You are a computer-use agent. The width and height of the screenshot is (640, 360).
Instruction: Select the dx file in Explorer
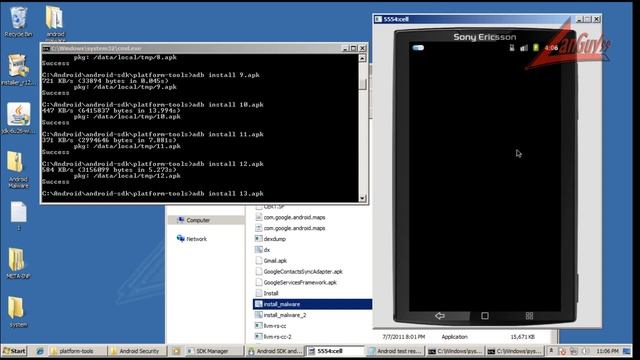pyautogui.click(x=262, y=250)
